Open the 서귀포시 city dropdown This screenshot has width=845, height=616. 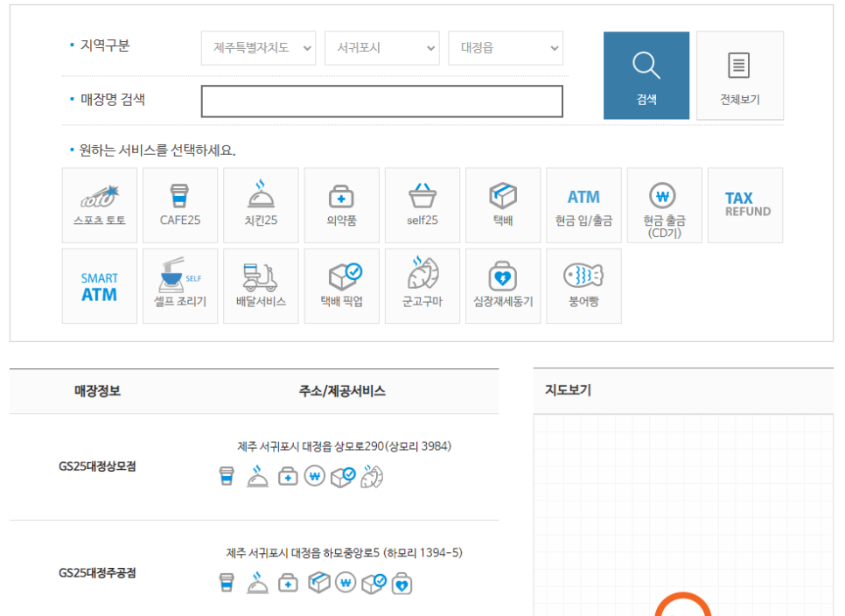[x=382, y=48]
